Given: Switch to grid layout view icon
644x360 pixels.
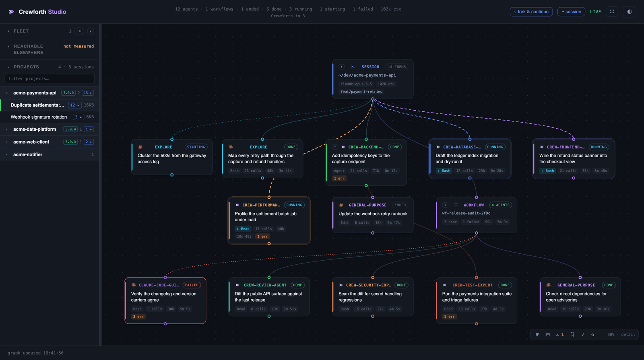Looking at the screenshot, I should click(x=537, y=335).
